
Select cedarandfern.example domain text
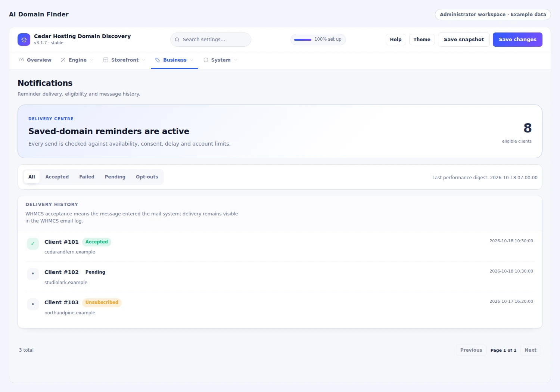(x=70, y=252)
